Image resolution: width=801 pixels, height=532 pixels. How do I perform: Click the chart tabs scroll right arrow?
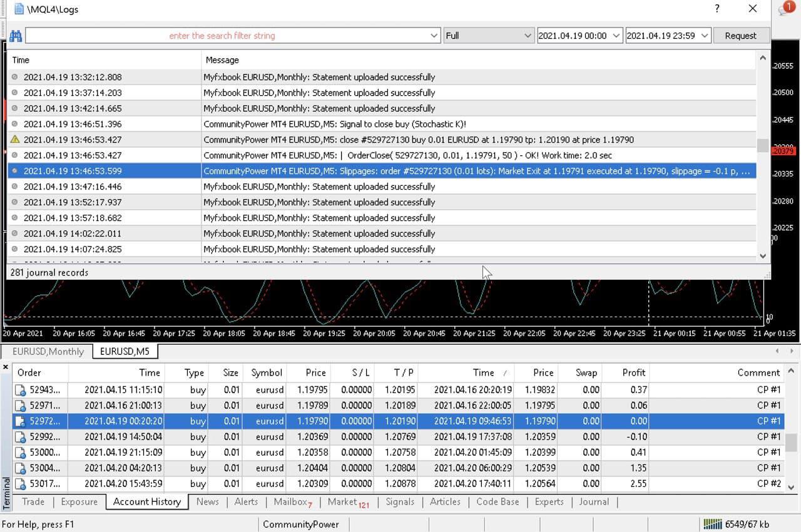point(792,351)
